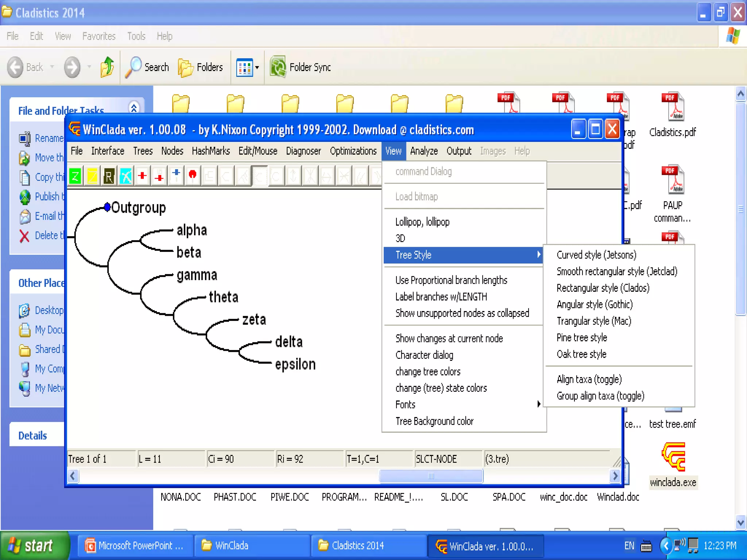The image size is (747, 560).
Task: Click the Windows start button
Action: coord(34,545)
